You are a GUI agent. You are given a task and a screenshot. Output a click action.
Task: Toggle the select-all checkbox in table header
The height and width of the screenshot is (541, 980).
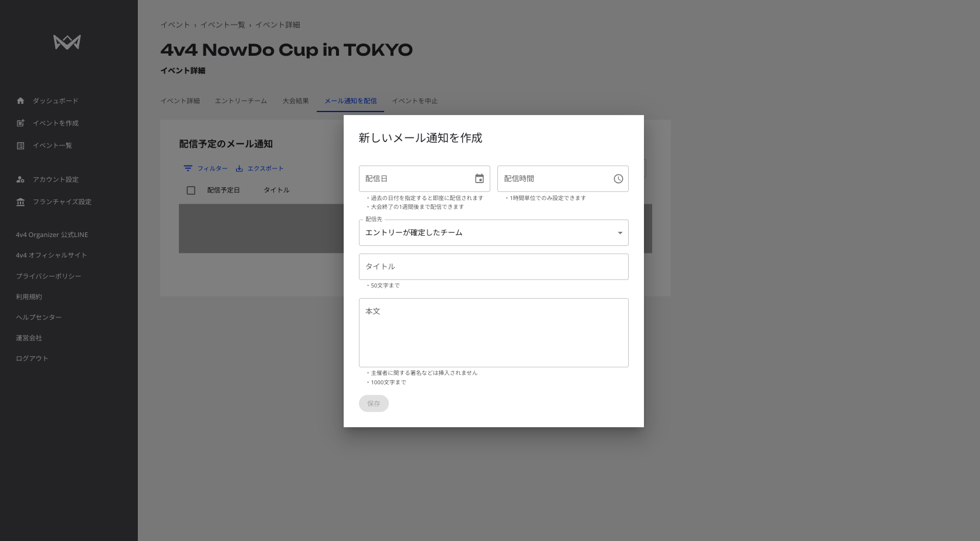click(191, 191)
